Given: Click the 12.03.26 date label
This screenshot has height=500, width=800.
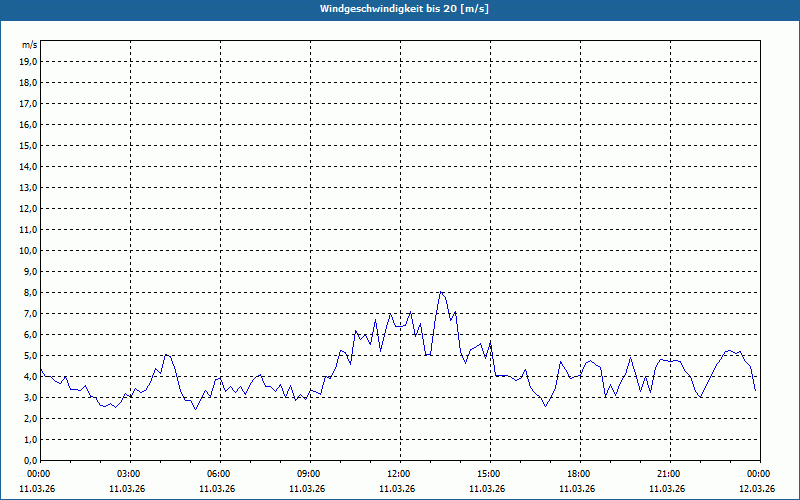Looking at the screenshot, I should coord(758,489).
